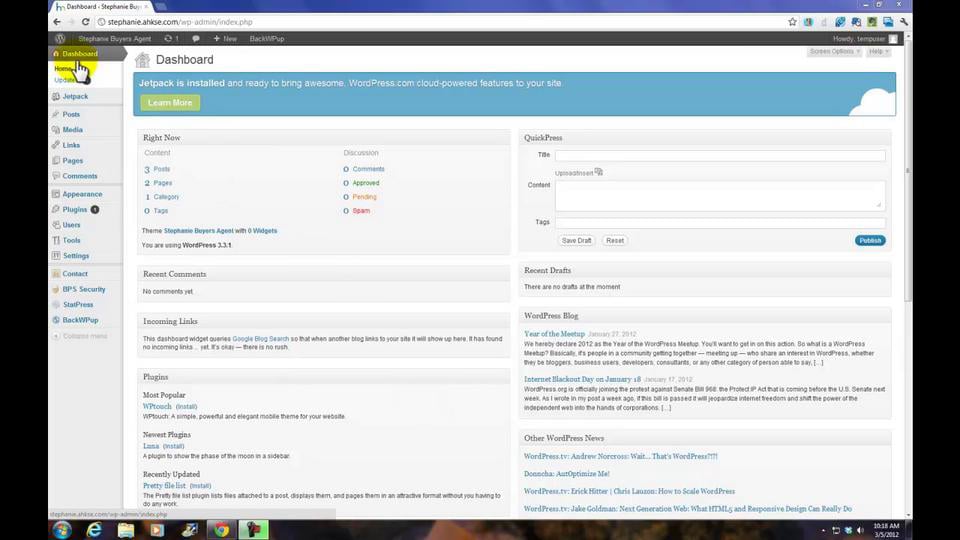Open Chrome wrench menu icon
Image resolution: width=960 pixels, height=540 pixels.
point(904,22)
